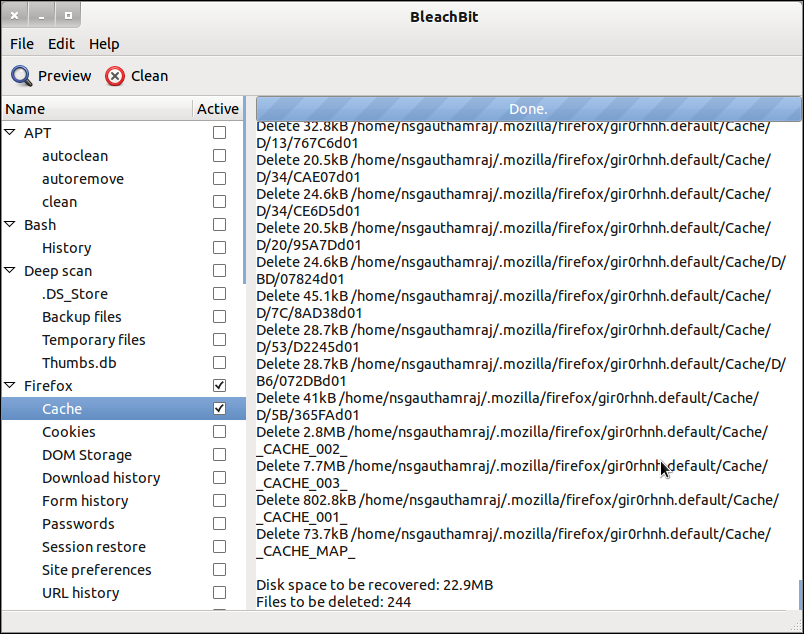The width and height of the screenshot is (804, 634).
Task: Enable the Form history checkbox
Action: [219, 500]
